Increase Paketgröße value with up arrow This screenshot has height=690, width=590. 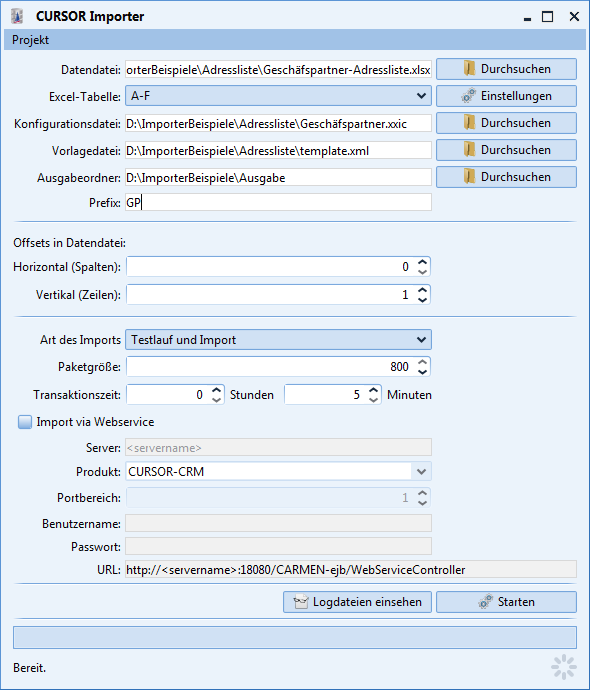click(422, 362)
